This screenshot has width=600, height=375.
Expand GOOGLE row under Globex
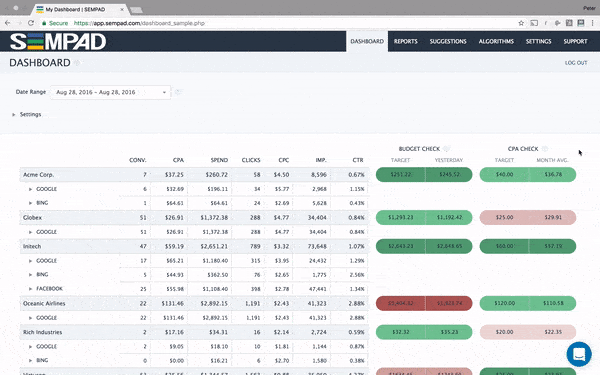pos(30,232)
